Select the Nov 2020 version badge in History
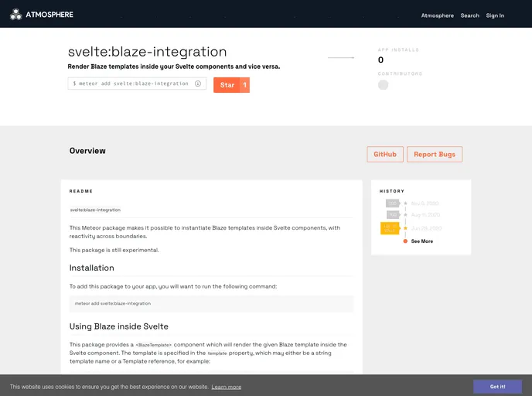Image resolution: width=532 pixels, height=396 pixels. click(393, 203)
